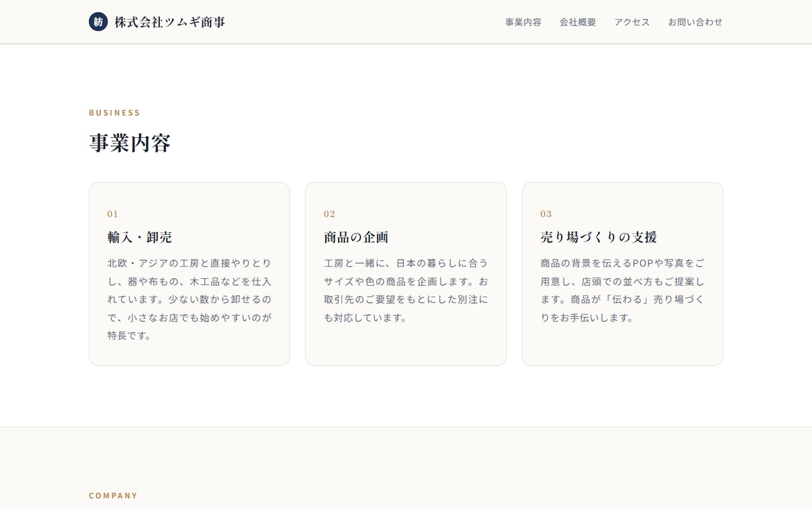Click the 03 number on third card
The width and height of the screenshot is (812, 508).
546,214
